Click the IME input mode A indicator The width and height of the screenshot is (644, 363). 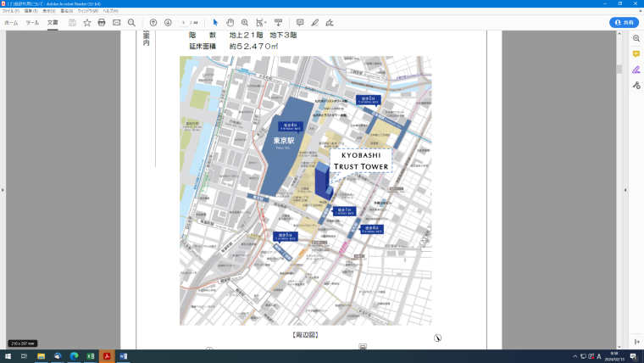[599, 356]
